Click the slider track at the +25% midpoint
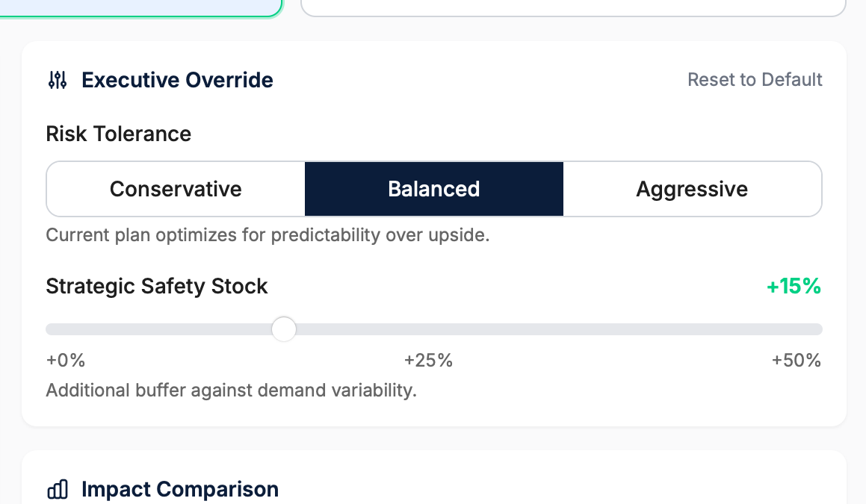 (433, 329)
